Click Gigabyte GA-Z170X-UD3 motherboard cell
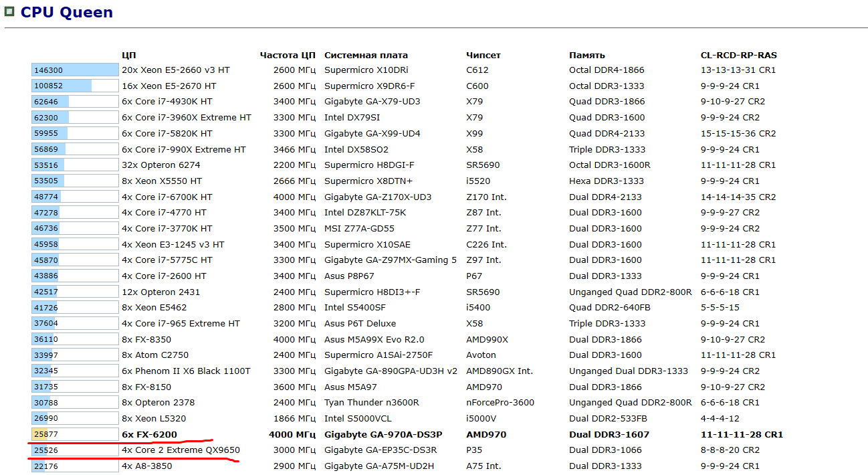 (378, 197)
